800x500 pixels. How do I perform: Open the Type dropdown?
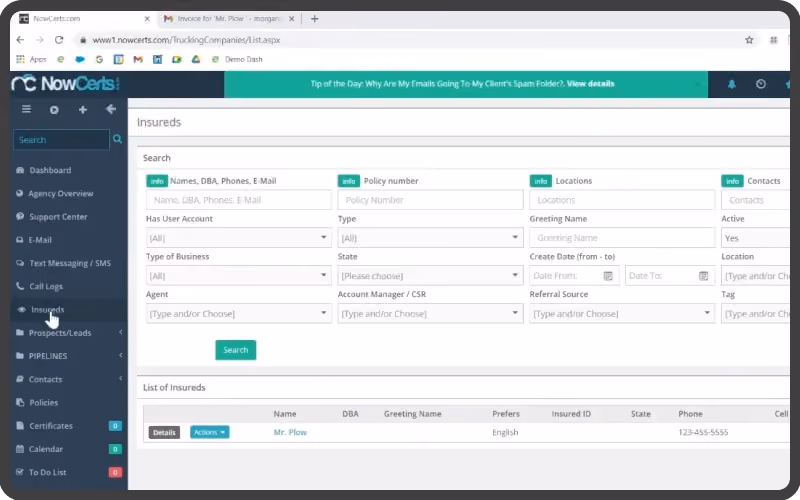coord(430,238)
